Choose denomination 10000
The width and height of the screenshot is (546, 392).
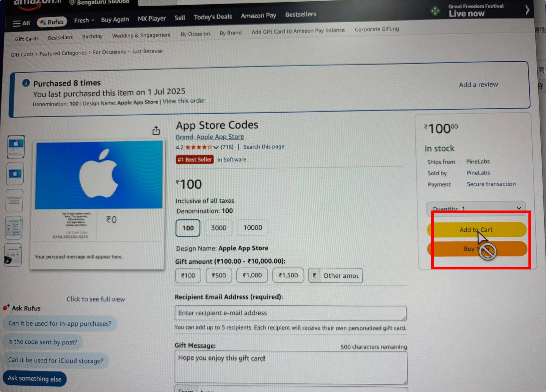tap(253, 227)
